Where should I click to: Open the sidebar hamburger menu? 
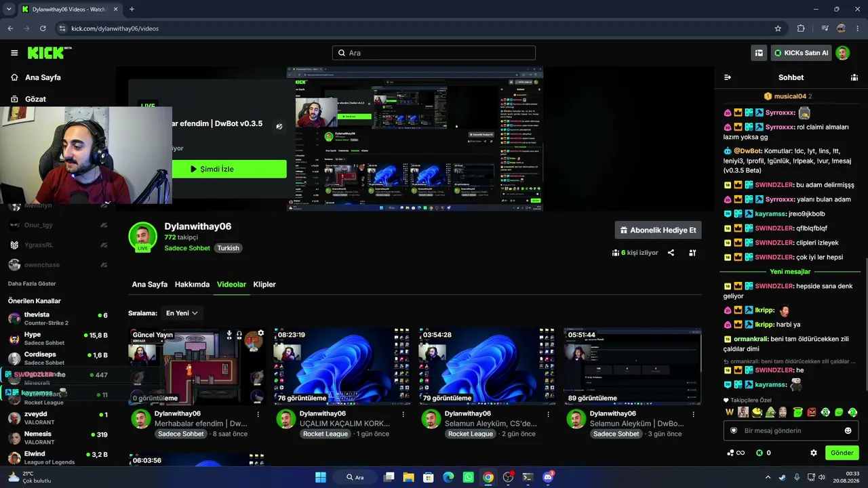14,53
